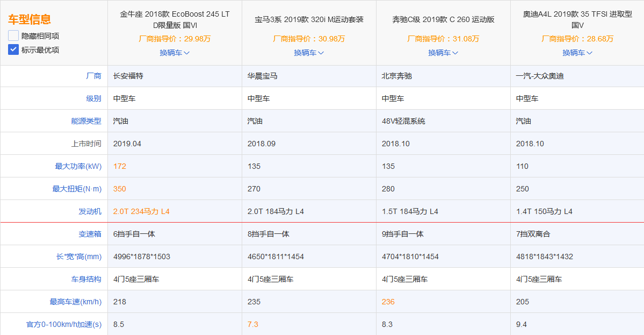Select the 发动机 row label
644x335 pixels.
[90, 212]
